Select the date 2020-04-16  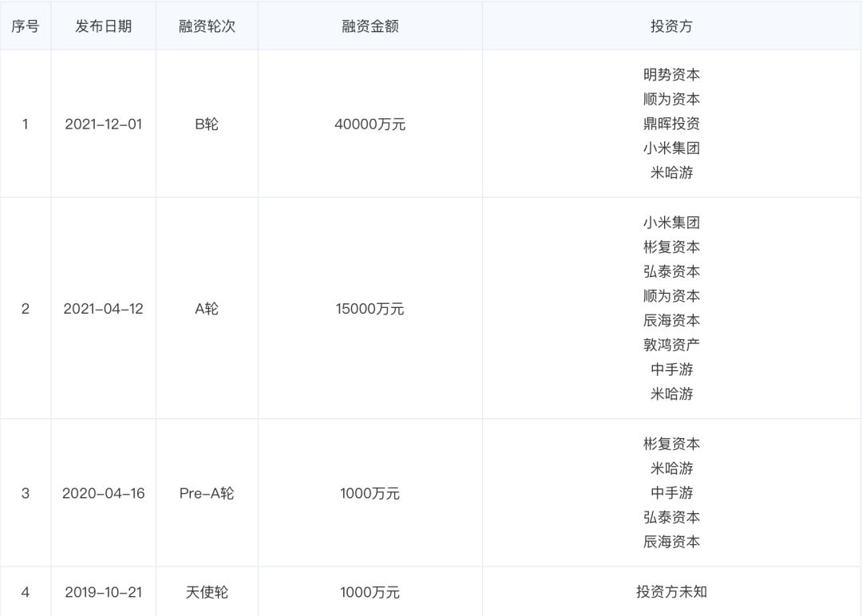pos(103,493)
